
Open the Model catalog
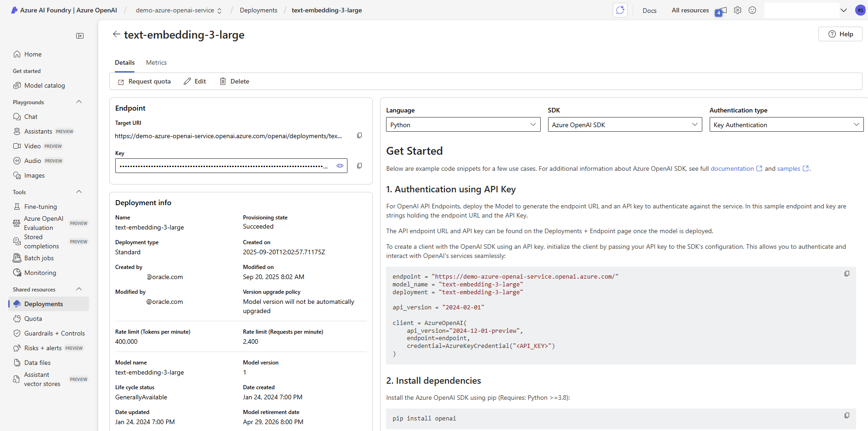tap(44, 85)
